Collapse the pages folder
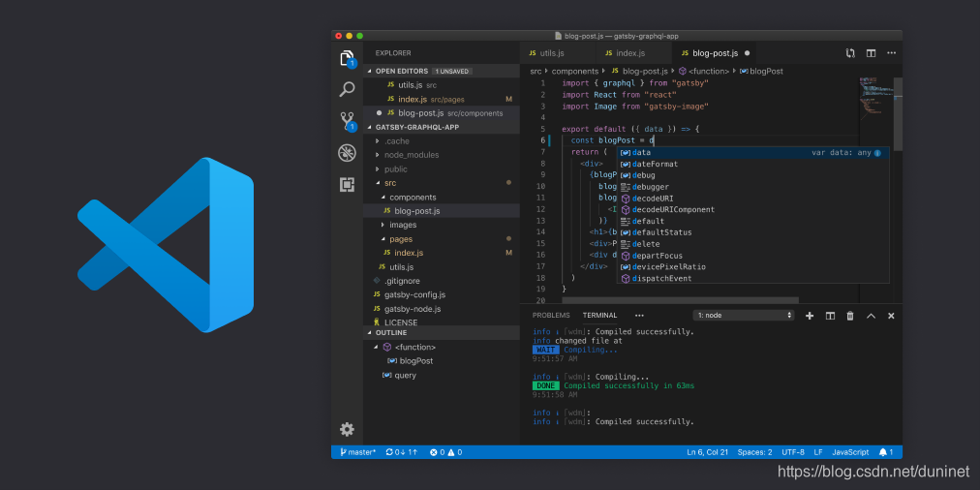 tap(442, 239)
